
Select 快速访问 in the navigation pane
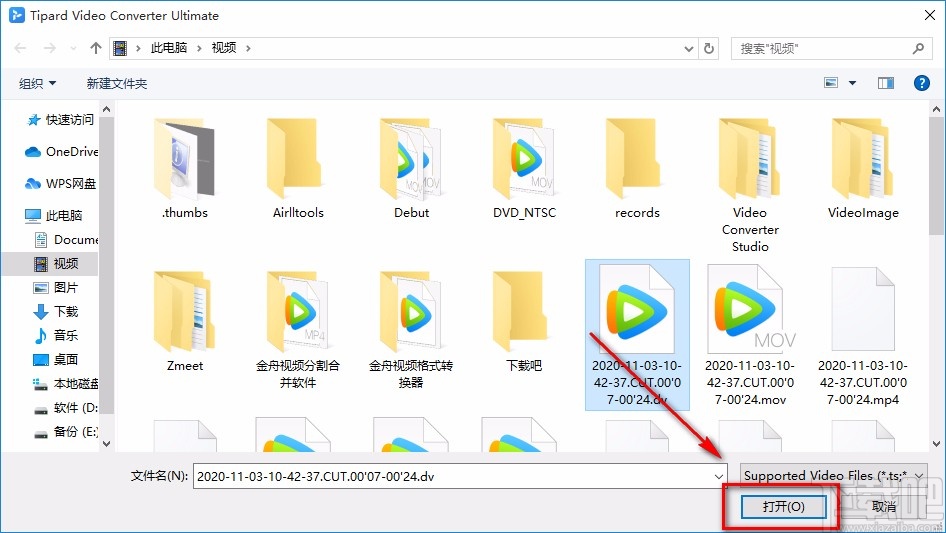60,120
